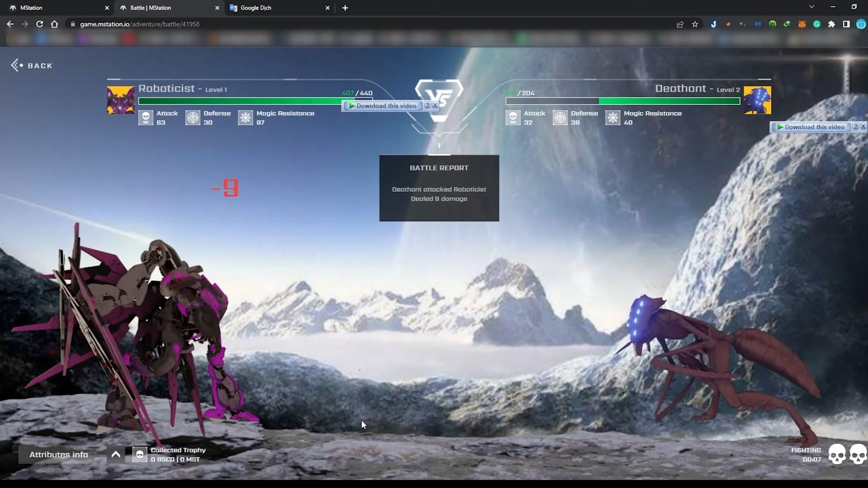Click the Battle Report panel
The width and height of the screenshot is (868, 488).
point(439,188)
